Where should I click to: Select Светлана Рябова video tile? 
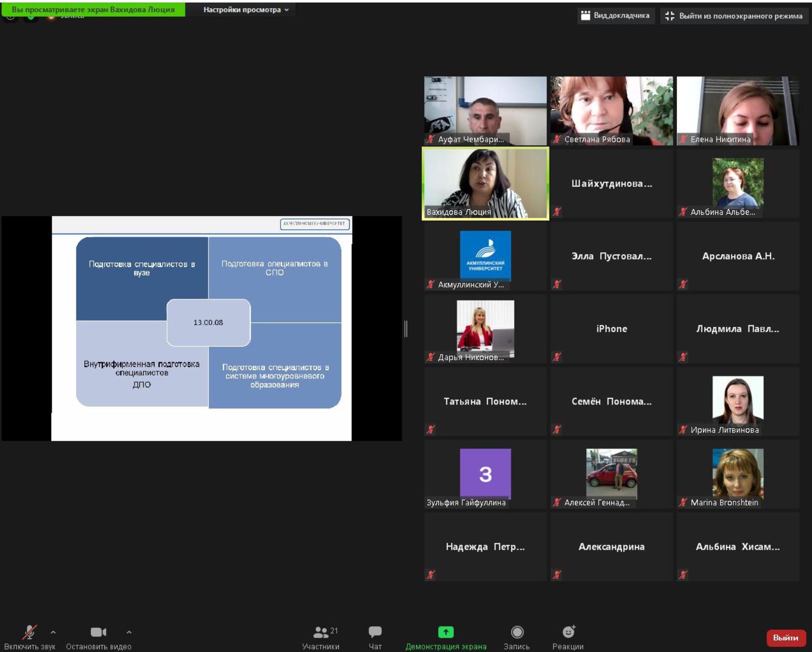point(611,110)
